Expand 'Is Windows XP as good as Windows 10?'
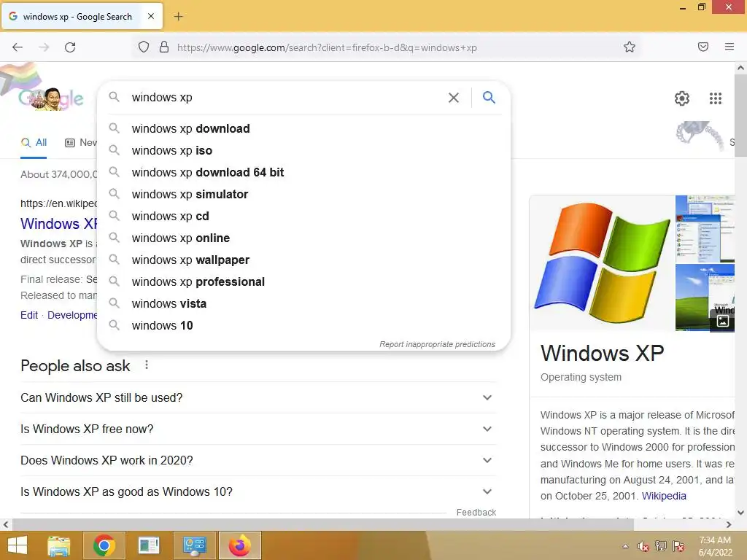This screenshot has width=747, height=560. [x=258, y=491]
